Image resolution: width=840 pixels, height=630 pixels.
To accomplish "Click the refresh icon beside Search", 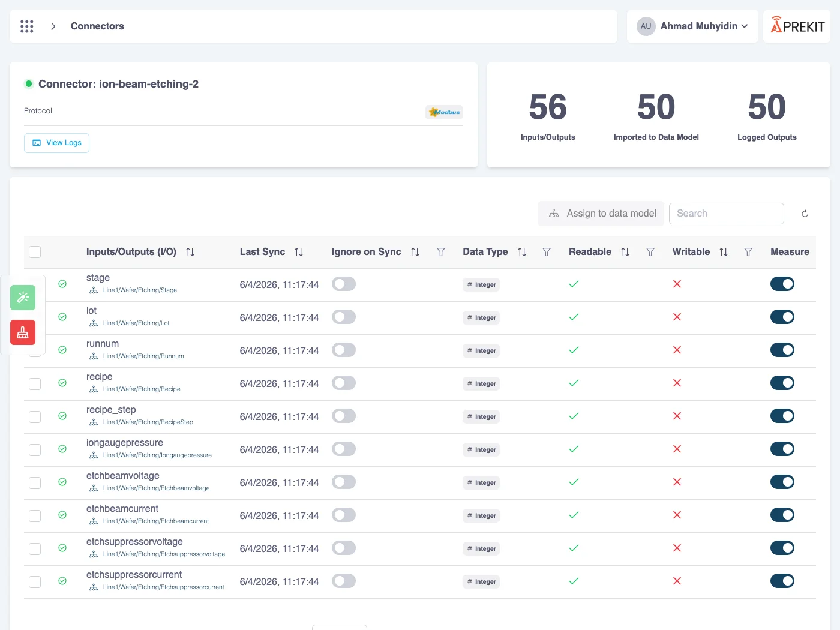I will click(x=805, y=214).
